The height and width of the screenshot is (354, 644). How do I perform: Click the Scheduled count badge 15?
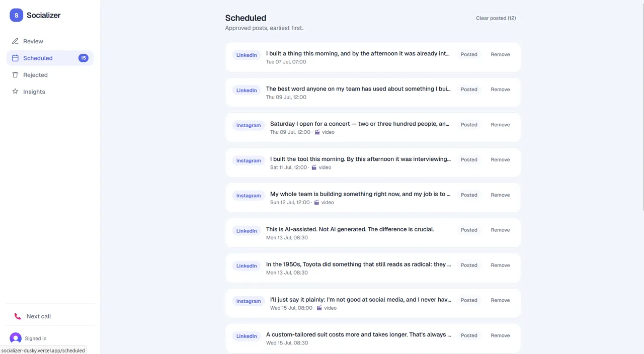83,58
